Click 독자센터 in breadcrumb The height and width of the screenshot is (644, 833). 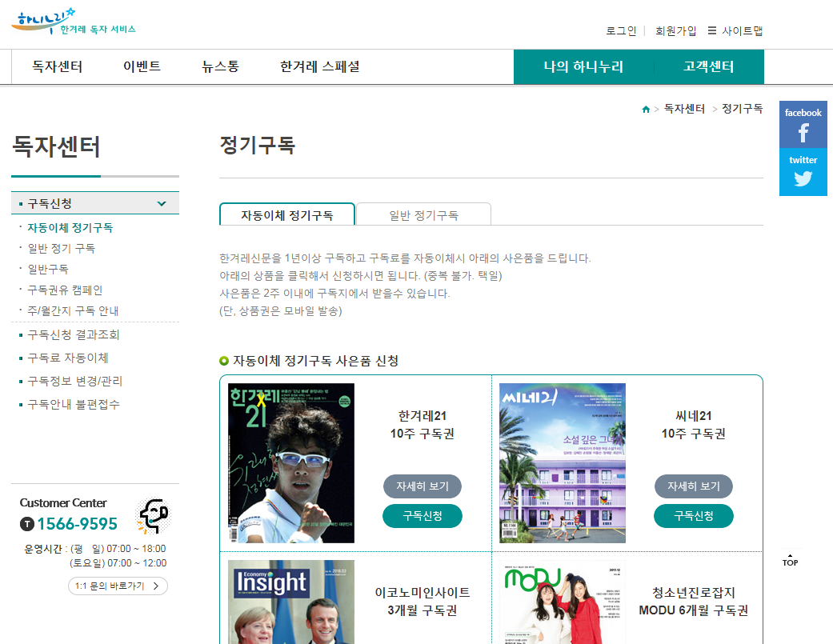(684, 109)
